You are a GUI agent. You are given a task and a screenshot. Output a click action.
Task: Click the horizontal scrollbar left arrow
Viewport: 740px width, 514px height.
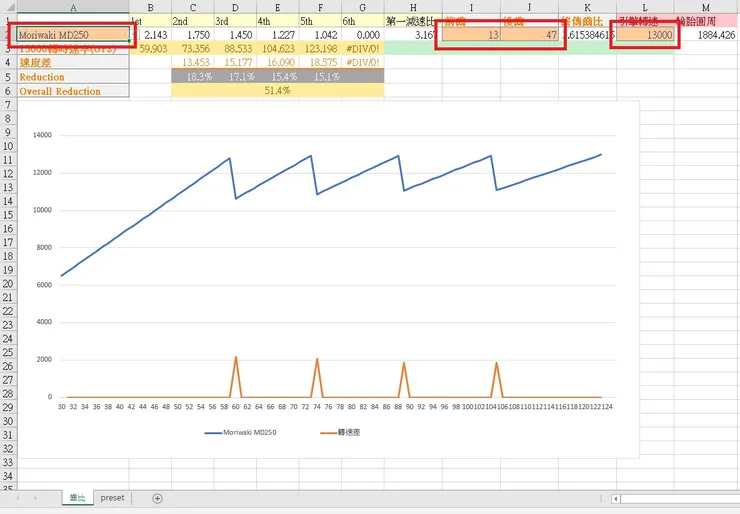tap(616, 498)
